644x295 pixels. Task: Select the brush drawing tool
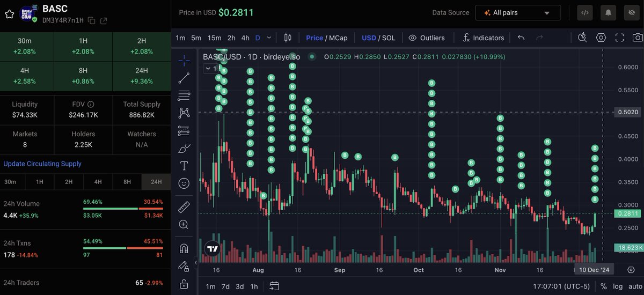(x=184, y=148)
